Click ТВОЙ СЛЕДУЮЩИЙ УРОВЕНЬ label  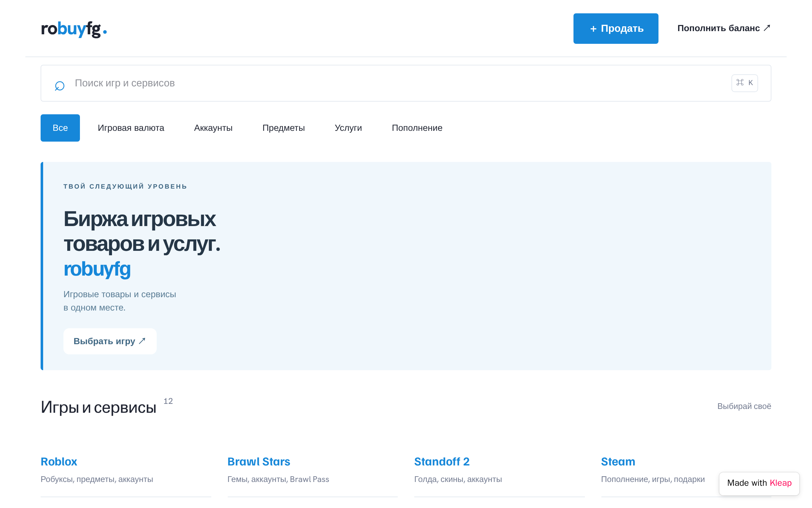125,186
